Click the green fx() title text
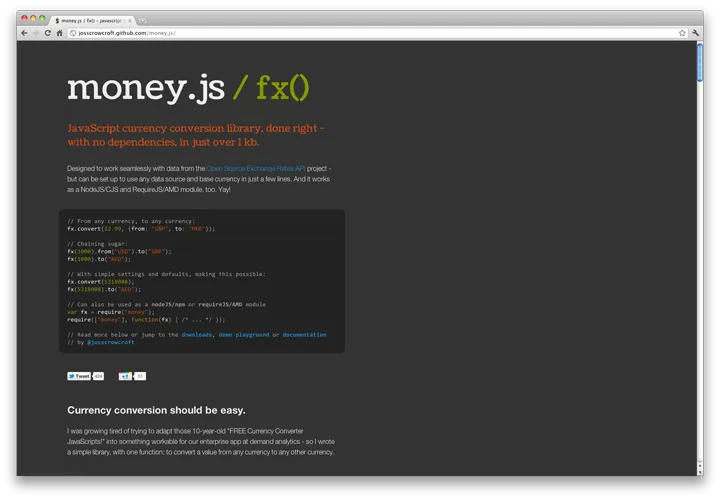Viewport: 720px width, 499px height. pyautogui.click(x=282, y=88)
